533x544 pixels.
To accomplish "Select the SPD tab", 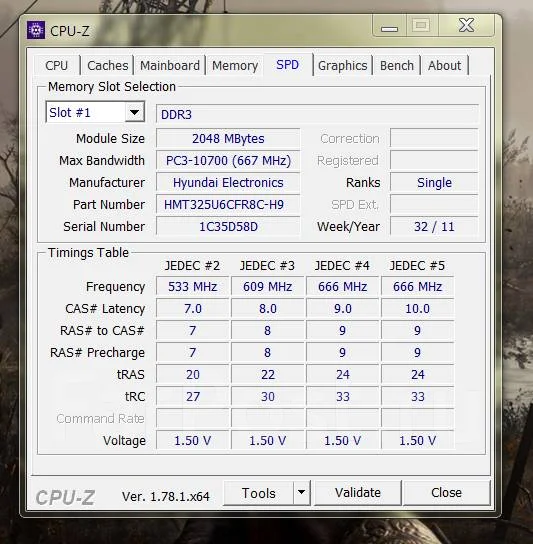I will (288, 65).
